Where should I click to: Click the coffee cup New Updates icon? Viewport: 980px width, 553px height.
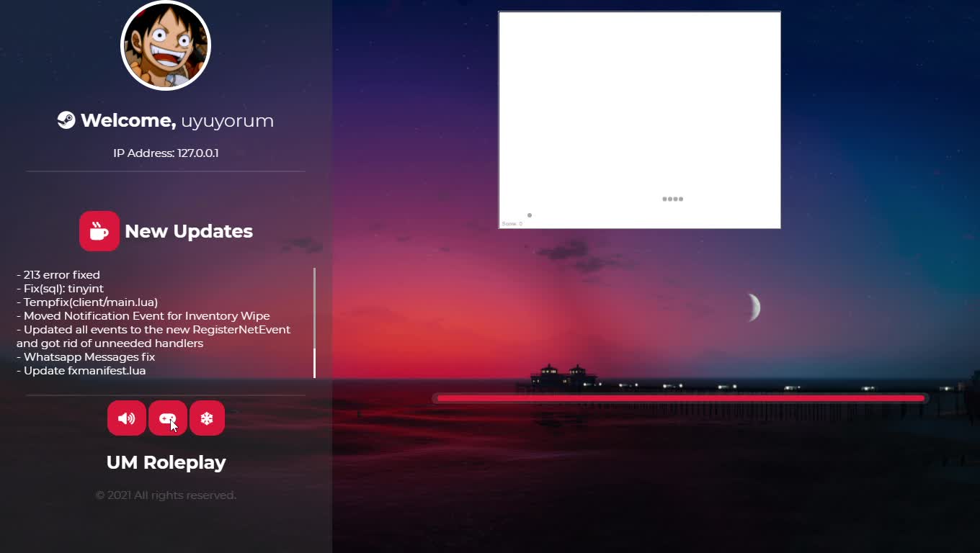99,230
